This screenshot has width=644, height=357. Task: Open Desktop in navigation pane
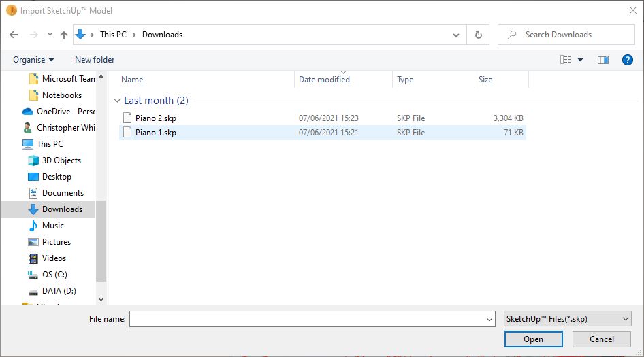[49, 177]
